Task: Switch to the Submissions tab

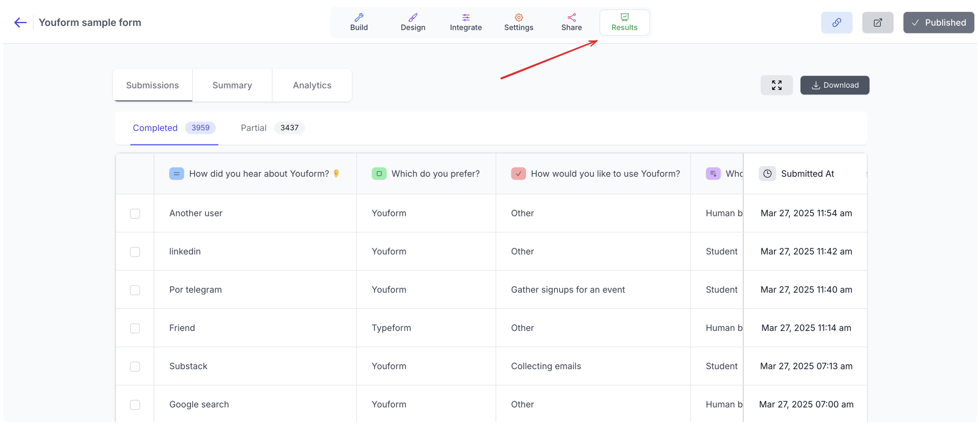Action: coord(152,85)
